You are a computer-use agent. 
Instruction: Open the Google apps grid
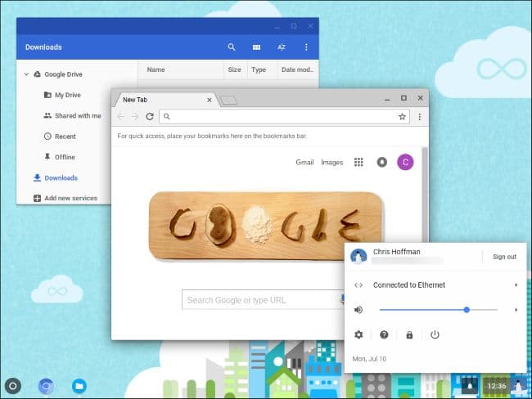point(358,162)
